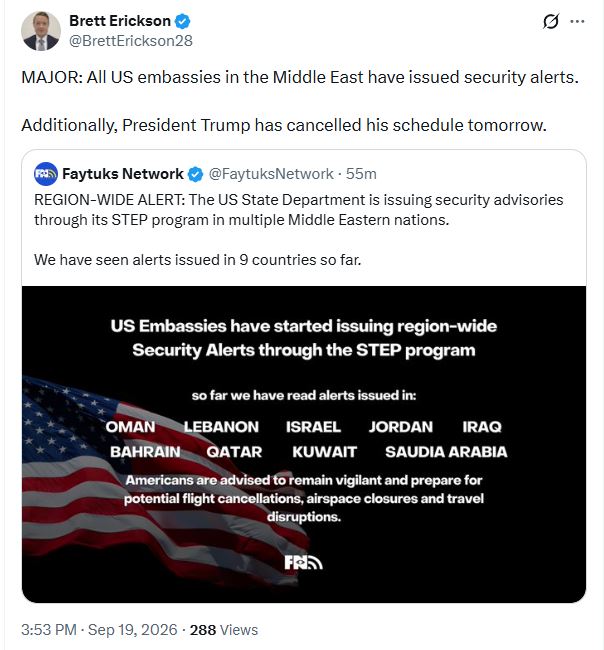The width and height of the screenshot is (604, 650).
Task: Click the country names list in the image
Action: pyautogui.click(x=306, y=439)
